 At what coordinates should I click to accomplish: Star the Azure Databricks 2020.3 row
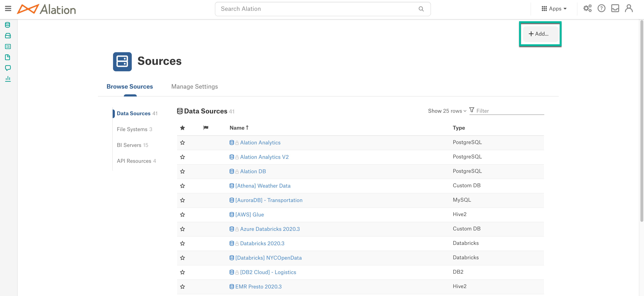183,229
